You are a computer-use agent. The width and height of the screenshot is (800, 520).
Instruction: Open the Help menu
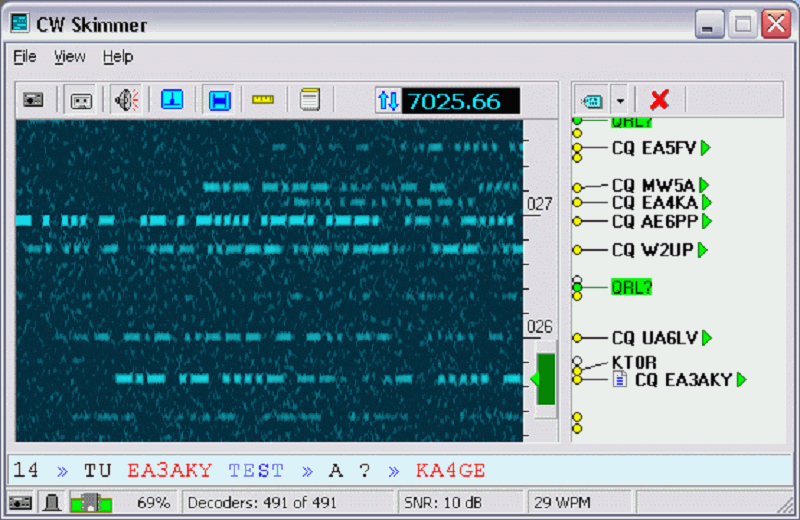117,57
